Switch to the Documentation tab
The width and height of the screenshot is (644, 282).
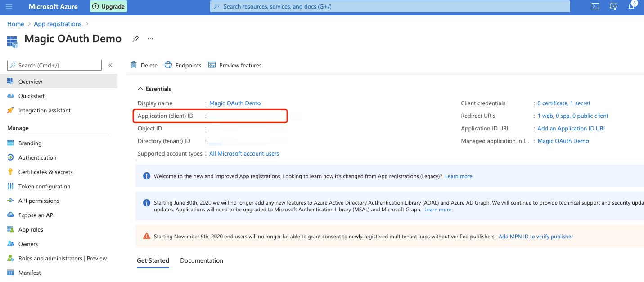tap(202, 260)
